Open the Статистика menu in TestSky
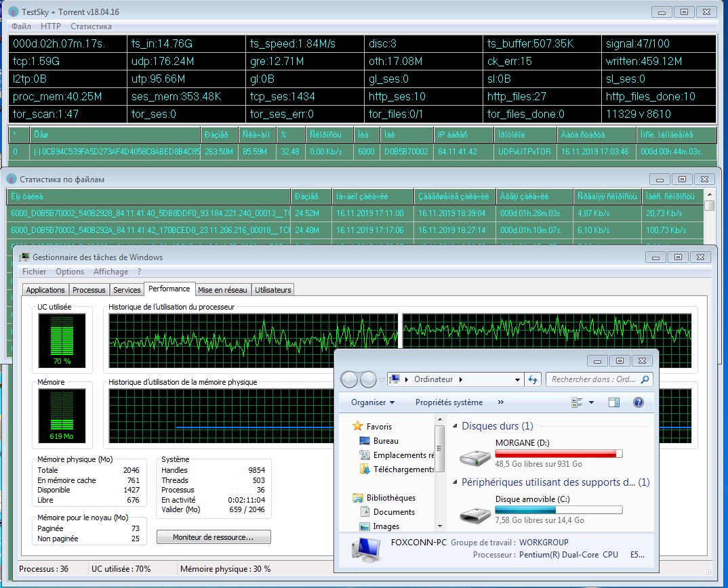Image resolution: width=728 pixels, height=588 pixels. 91,26
